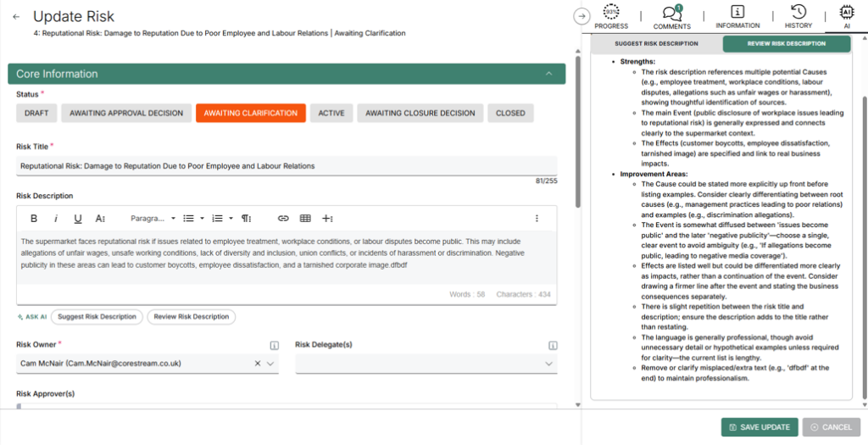Image resolution: width=868 pixels, height=445 pixels.
Task: Toggle bold formatting
Action: (34, 219)
